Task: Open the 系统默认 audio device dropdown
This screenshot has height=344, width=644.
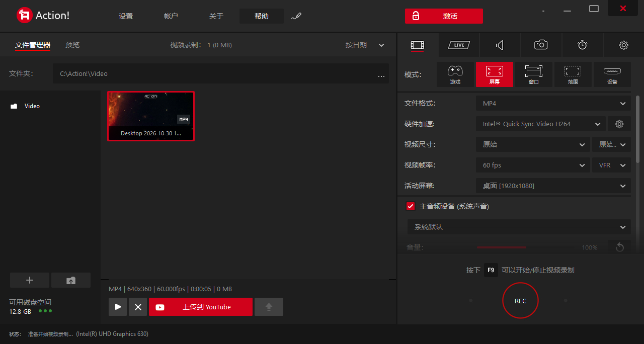Action: [x=519, y=227]
